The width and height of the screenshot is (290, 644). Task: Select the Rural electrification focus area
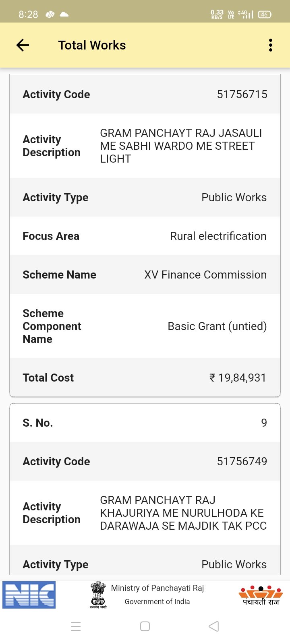(218, 236)
